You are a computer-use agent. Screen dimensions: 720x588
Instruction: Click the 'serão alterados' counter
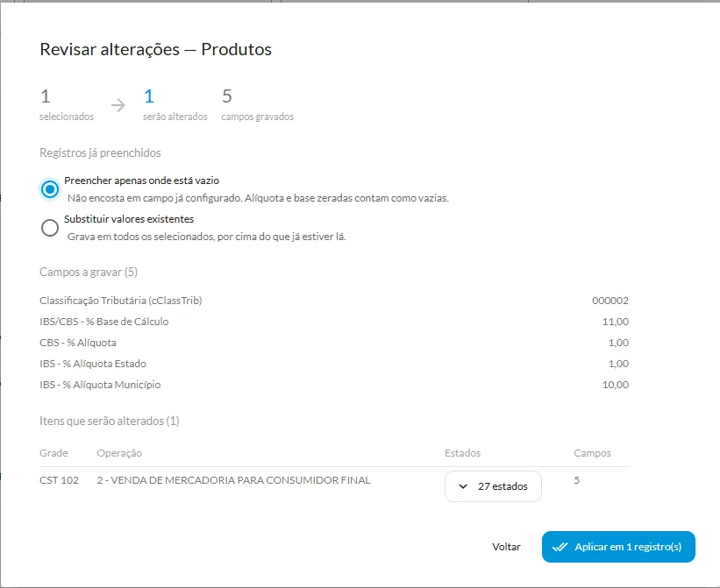(x=175, y=105)
